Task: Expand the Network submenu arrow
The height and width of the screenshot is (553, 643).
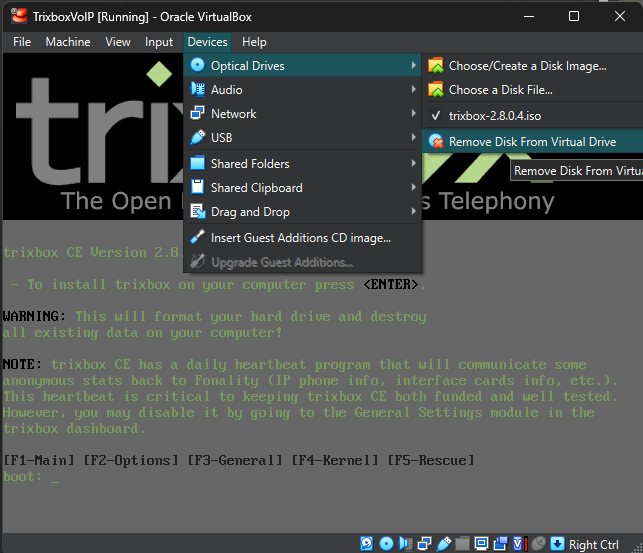Action: (x=413, y=113)
